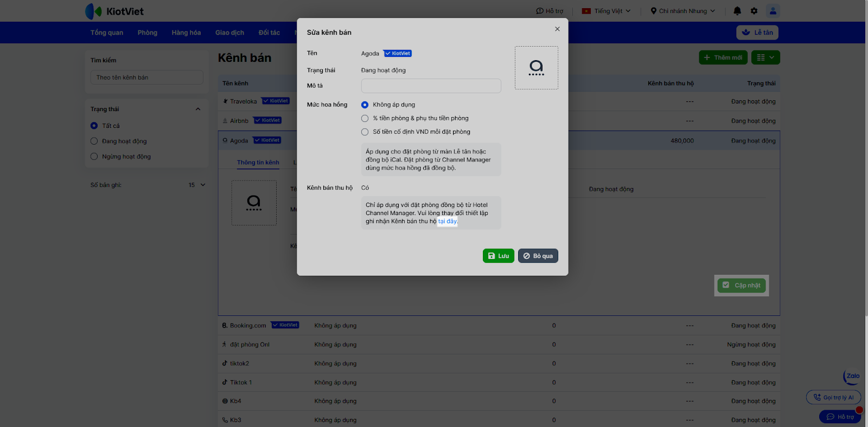Open the Hỗ trợ chat bubble
The width and height of the screenshot is (868, 427).
click(840, 417)
